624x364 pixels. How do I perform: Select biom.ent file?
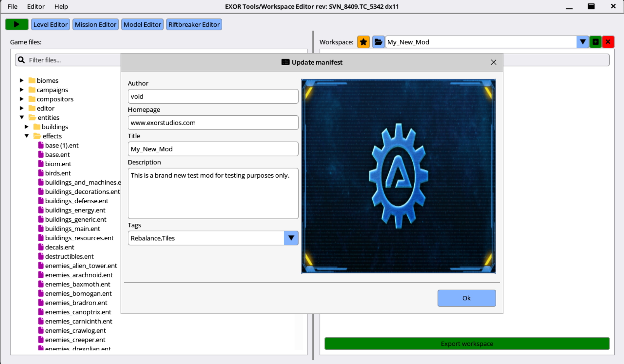click(x=58, y=164)
